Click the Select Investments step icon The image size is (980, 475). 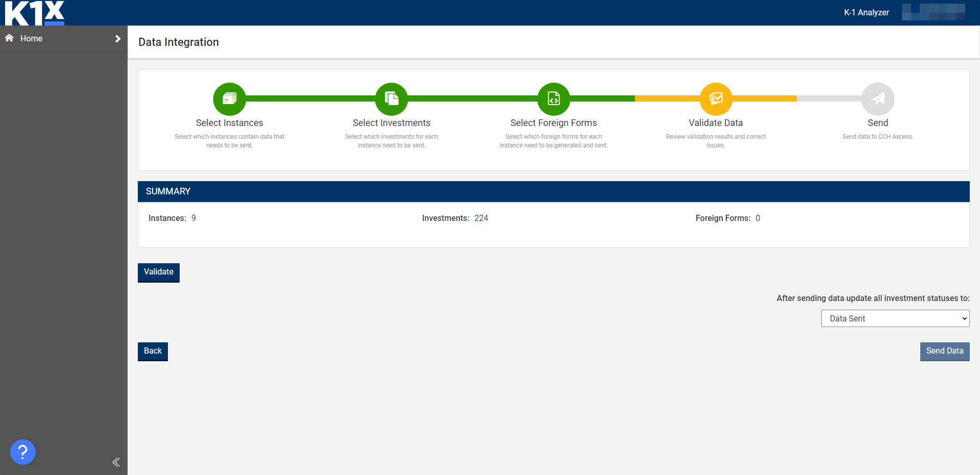pos(391,98)
